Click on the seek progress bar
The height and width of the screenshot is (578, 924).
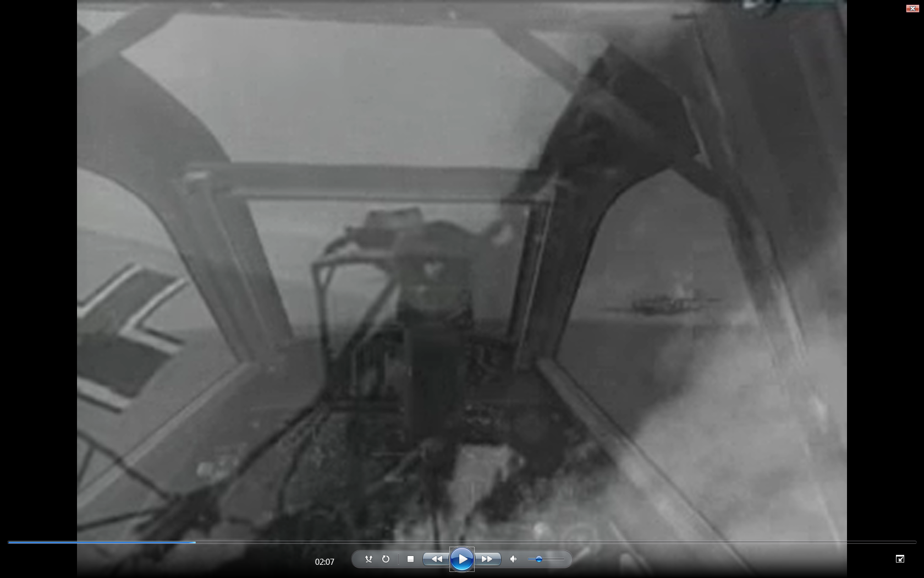tap(462, 542)
